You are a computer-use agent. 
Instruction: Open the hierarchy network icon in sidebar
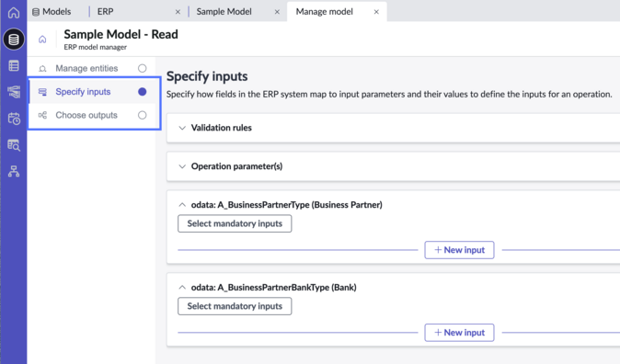(x=14, y=171)
